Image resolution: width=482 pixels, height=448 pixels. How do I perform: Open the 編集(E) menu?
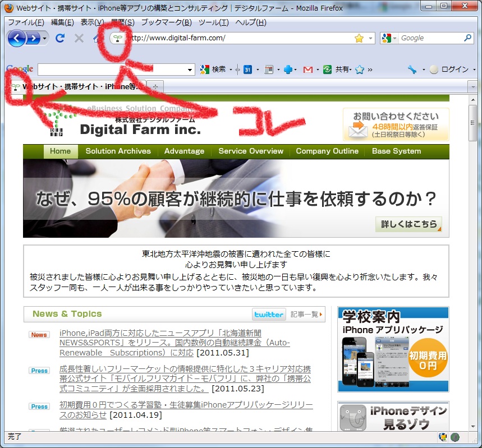coord(62,22)
